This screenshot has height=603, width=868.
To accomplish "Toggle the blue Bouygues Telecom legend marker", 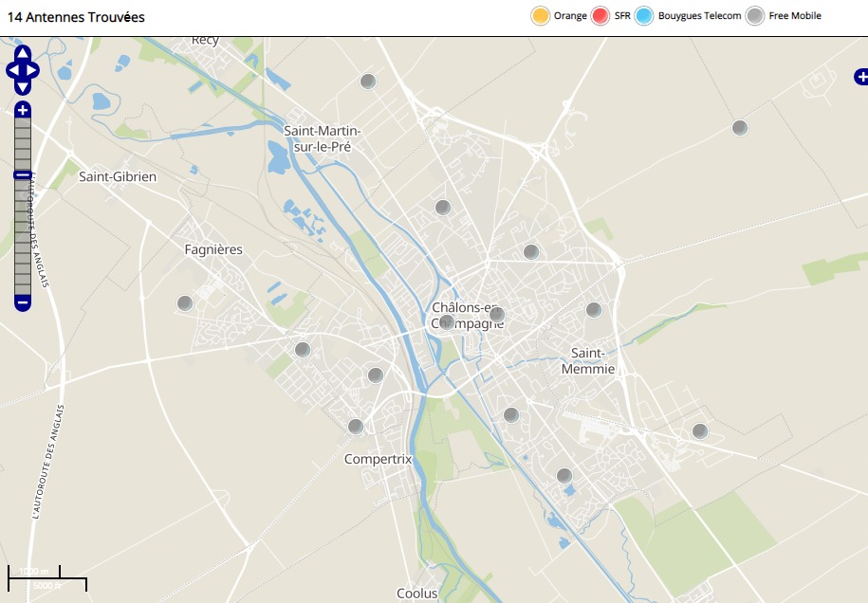I will 644,16.
